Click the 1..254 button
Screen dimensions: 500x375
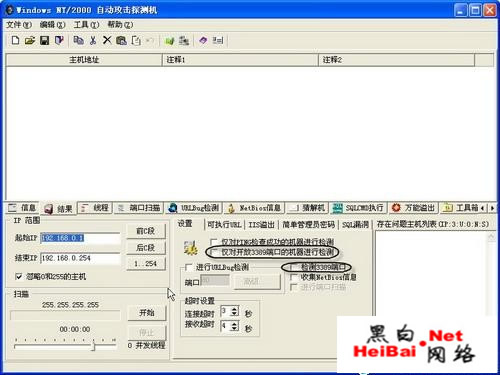pyautogui.click(x=146, y=264)
